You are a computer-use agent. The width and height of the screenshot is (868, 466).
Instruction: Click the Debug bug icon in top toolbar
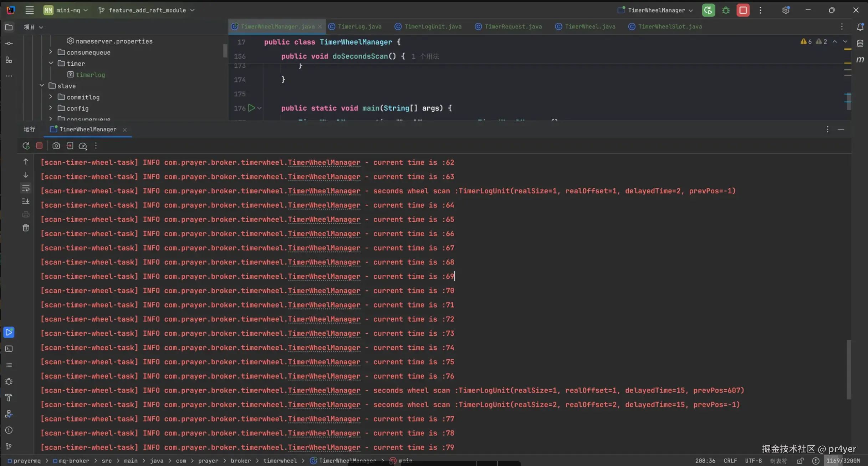click(x=726, y=10)
